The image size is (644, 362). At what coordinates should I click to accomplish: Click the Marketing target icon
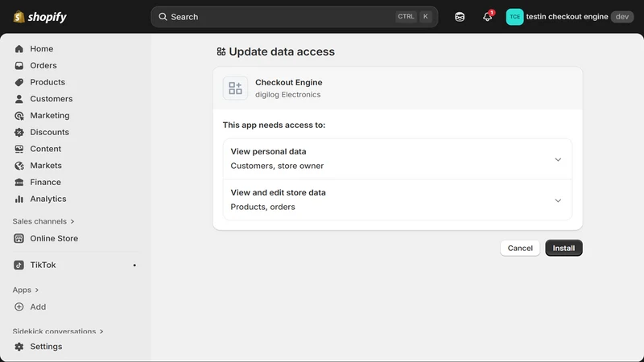point(19,116)
